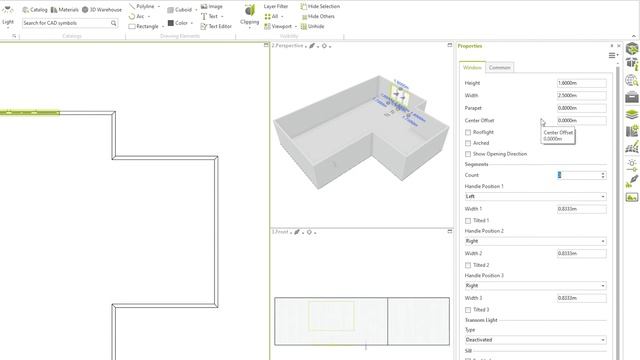Open the globe search icon in right sidebar
The image size is (640, 360).
(632, 80)
